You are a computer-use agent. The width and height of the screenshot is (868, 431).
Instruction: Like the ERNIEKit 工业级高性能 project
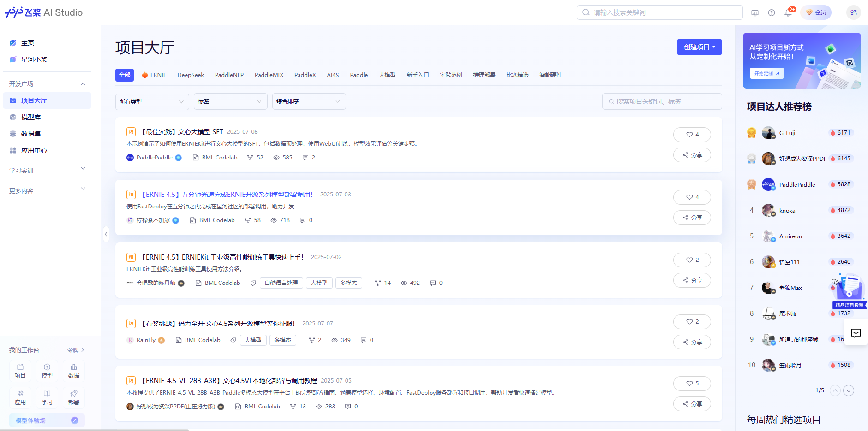coord(692,260)
